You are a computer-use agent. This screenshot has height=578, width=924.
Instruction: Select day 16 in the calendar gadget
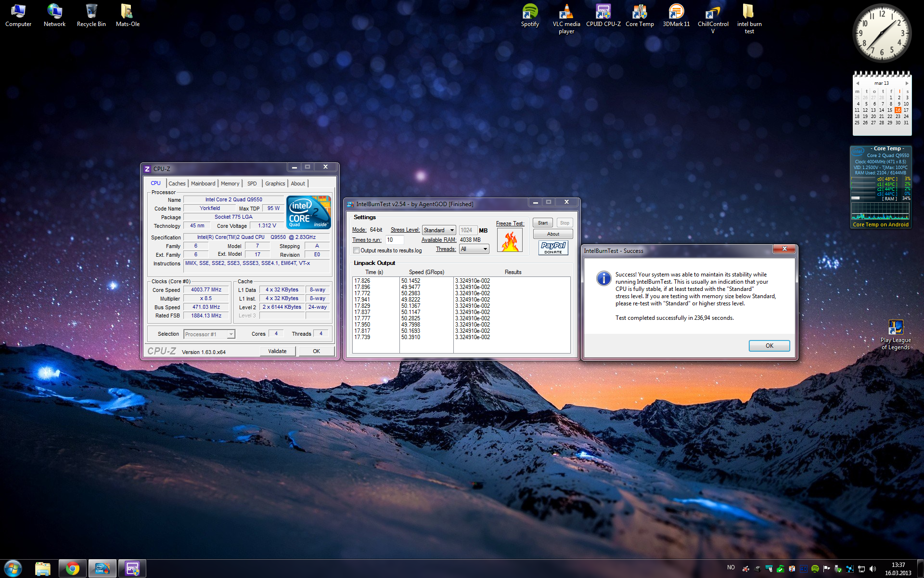[x=898, y=110]
